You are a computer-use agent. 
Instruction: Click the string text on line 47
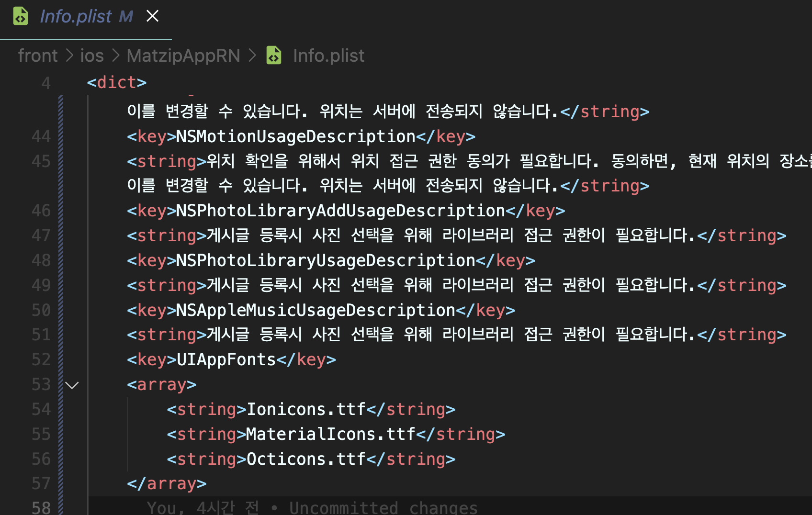[451, 235]
